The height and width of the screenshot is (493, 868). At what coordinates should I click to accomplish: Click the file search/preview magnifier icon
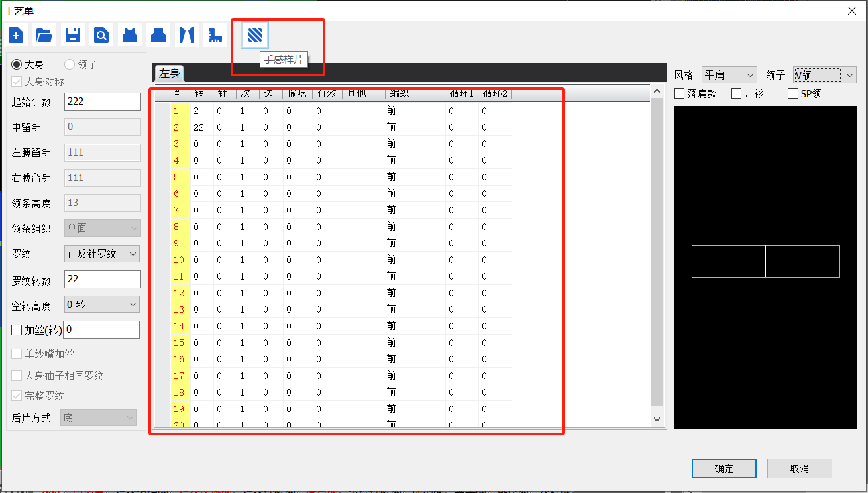(101, 34)
